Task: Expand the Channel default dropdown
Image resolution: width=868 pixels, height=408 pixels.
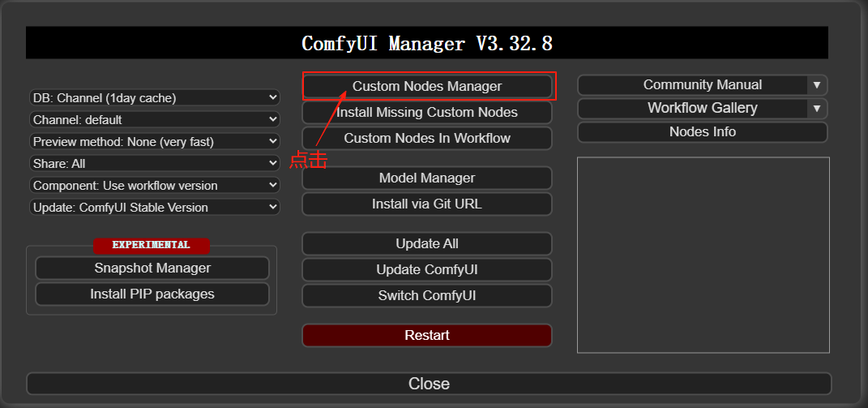Action: (x=155, y=119)
